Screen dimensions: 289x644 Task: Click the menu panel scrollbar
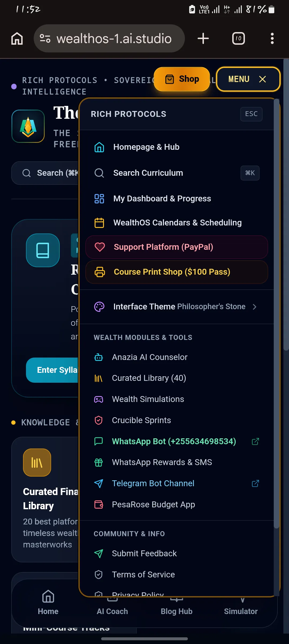[x=276, y=313]
